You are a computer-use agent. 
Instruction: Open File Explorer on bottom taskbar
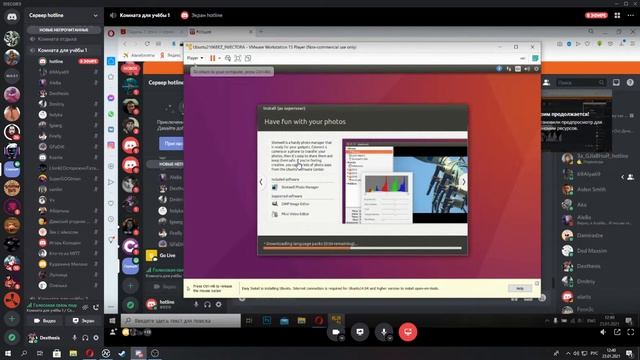pos(73,353)
